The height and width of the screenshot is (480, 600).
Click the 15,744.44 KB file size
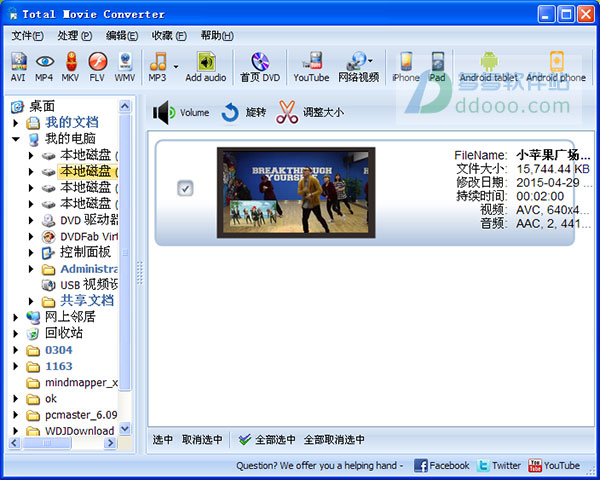pos(553,169)
